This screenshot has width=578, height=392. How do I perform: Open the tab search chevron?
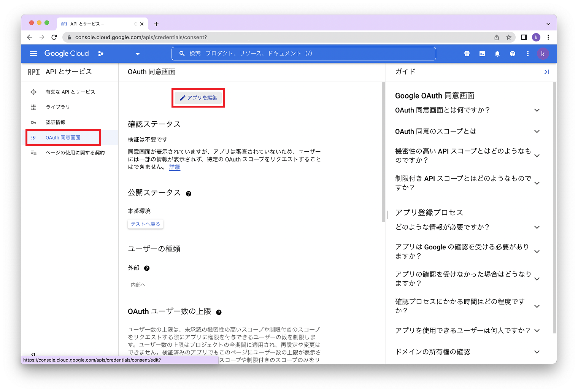(548, 24)
